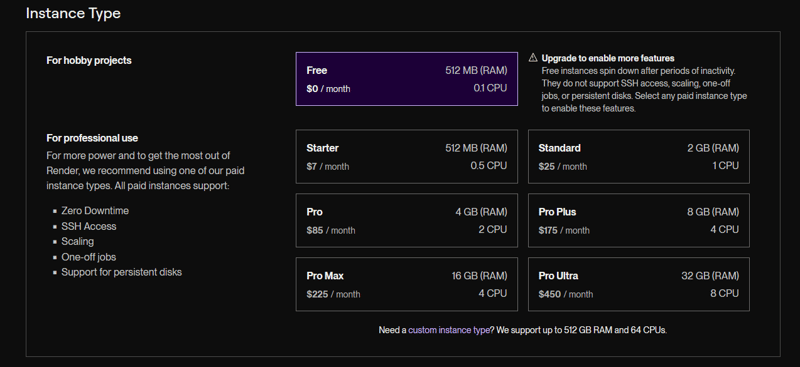Select the Standard instance with 2 GB RAM
The height and width of the screenshot is (367, 800).
[639, 157]
